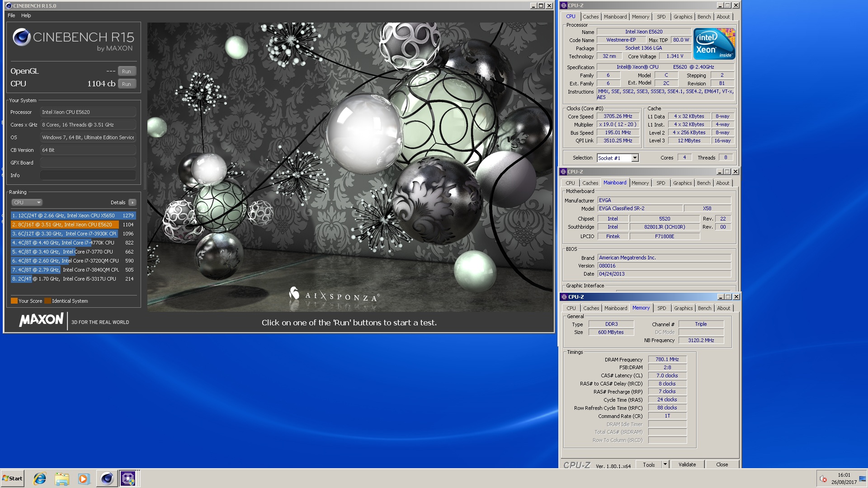Click the Details label in Ranking

click(118, 202)
